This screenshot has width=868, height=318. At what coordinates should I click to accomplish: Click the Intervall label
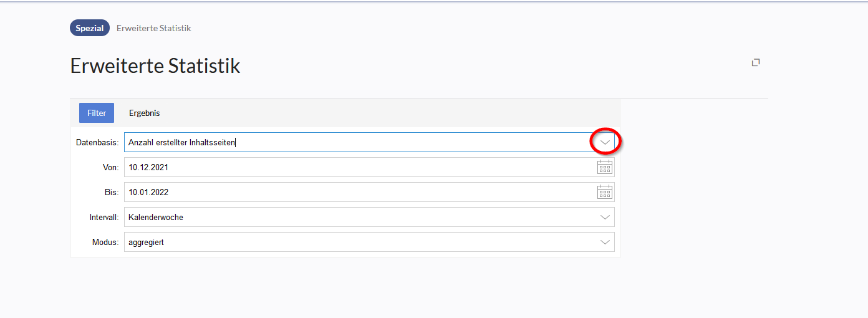[104, 217]
